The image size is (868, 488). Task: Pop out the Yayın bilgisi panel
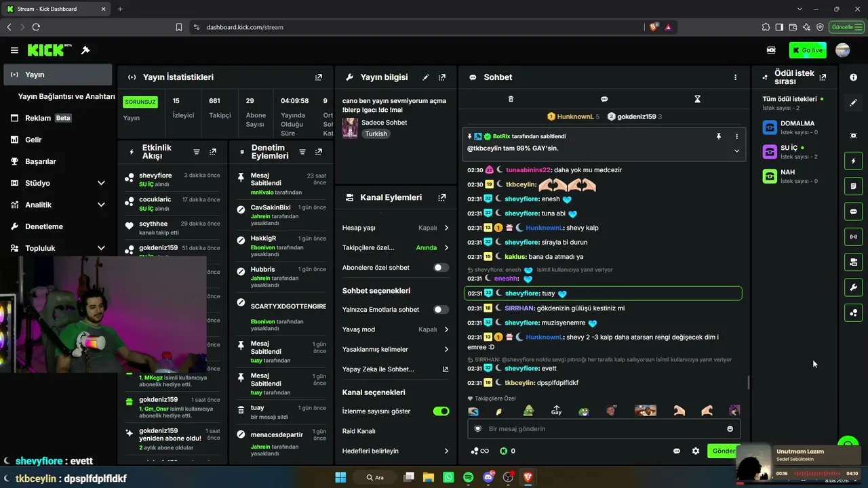(442, 77)
